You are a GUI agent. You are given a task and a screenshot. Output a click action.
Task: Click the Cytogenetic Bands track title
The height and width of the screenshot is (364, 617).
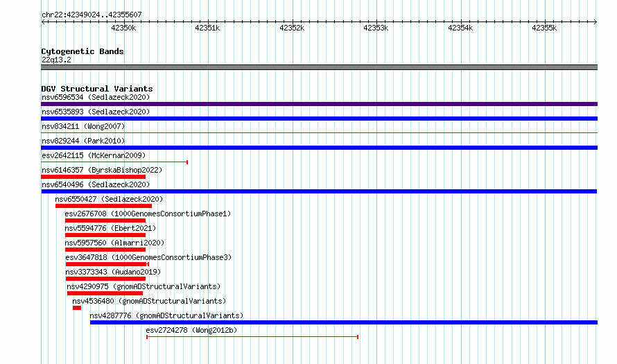pos(82,51)
